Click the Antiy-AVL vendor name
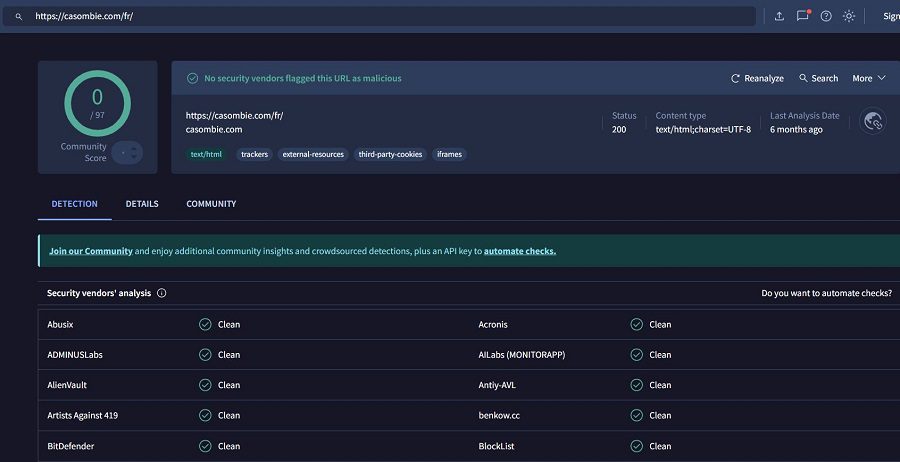The width and height of the screenshot is (900, 462). pos(497,385)
